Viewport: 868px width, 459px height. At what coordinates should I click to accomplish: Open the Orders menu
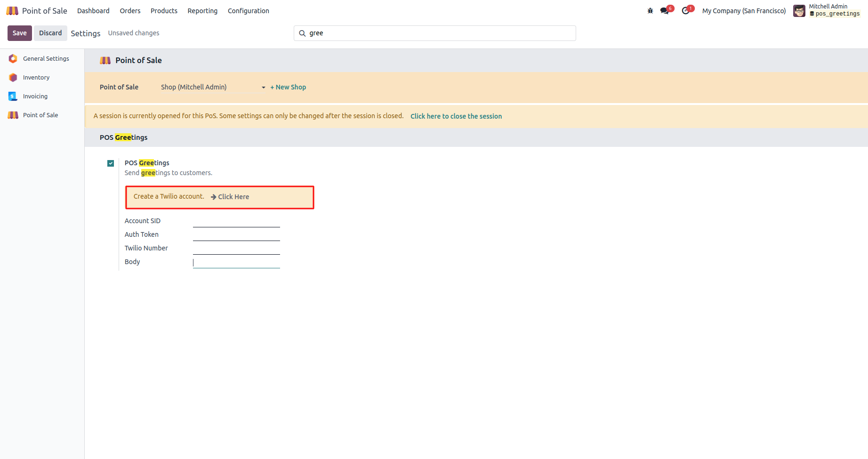tap(130, 10)
